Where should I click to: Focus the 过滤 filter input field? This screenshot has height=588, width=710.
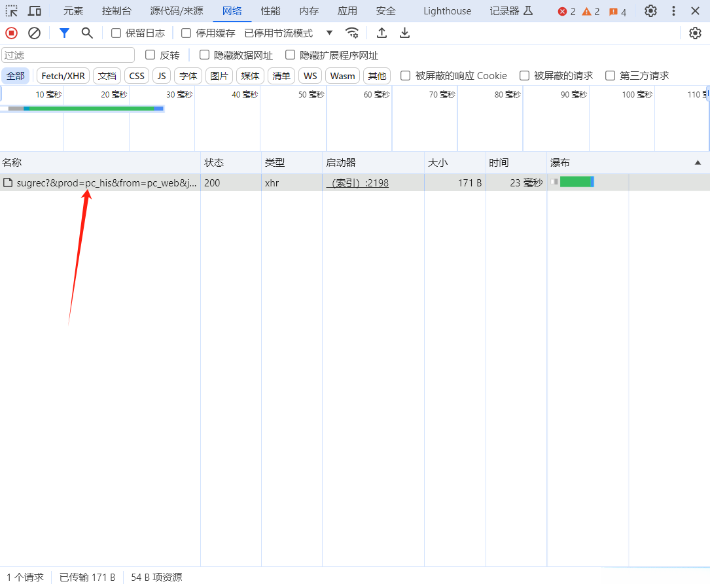click(68, 55)
